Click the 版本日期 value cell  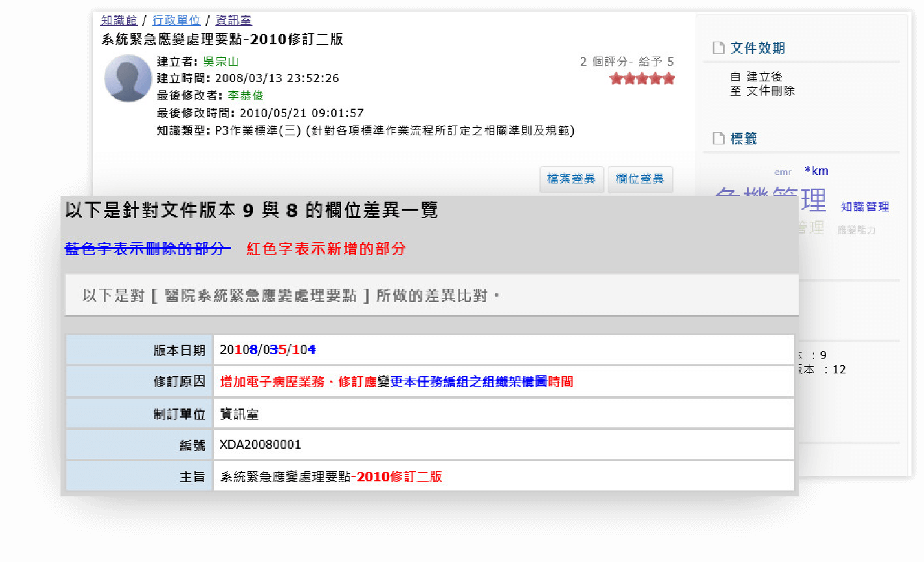[x=504, y=350]
